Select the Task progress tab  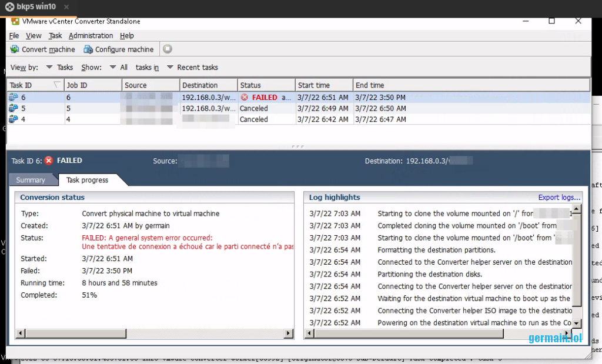coord(87,180)
